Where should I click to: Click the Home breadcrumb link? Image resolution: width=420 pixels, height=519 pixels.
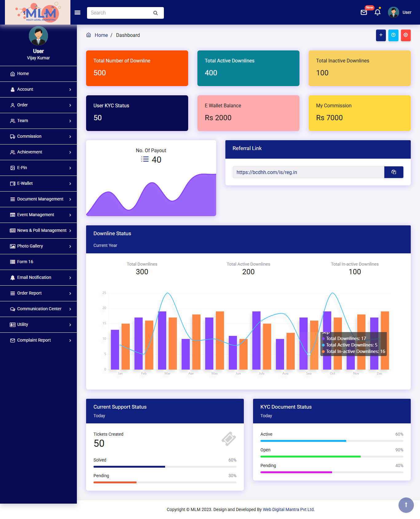pos(101,35)
